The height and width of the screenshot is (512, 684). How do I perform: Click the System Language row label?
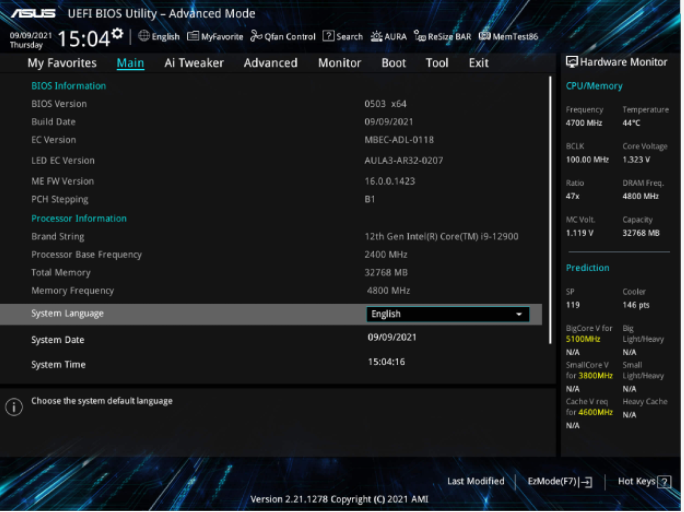click(x=68, y=314)
